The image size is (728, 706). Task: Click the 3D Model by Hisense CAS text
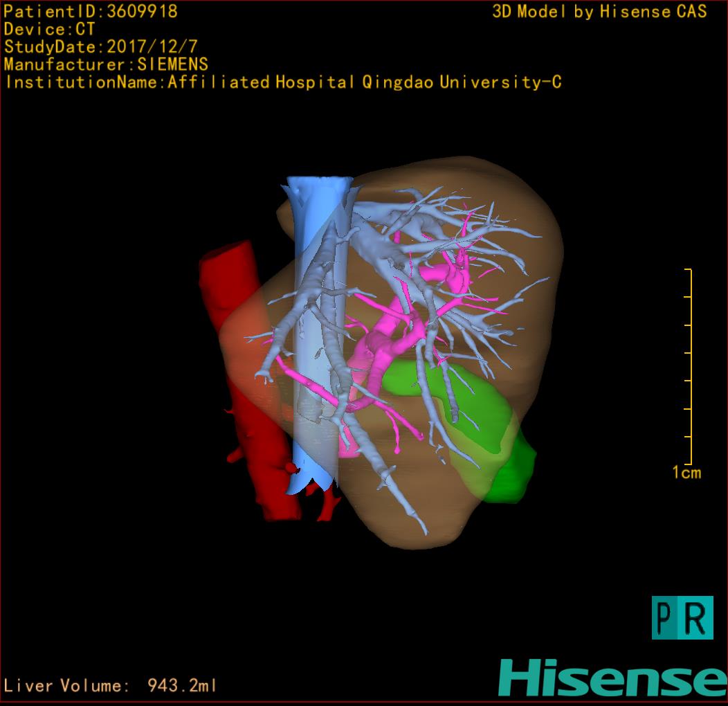point(599,12)
